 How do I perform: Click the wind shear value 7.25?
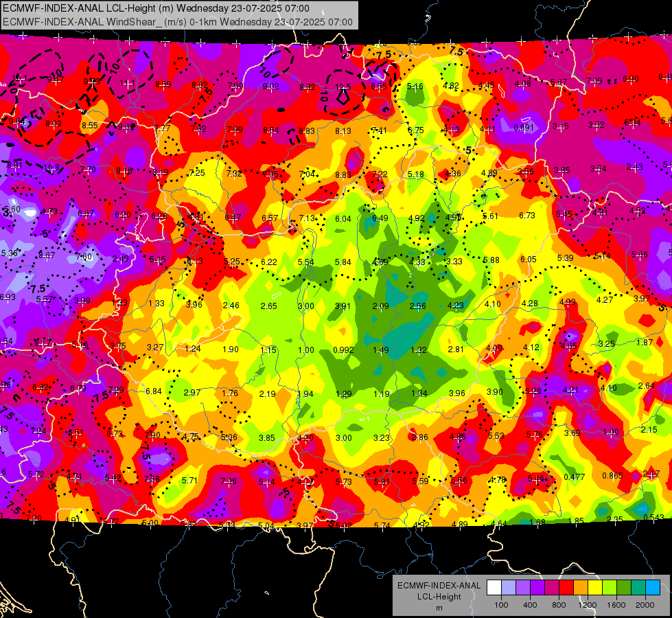coord(197,173)
